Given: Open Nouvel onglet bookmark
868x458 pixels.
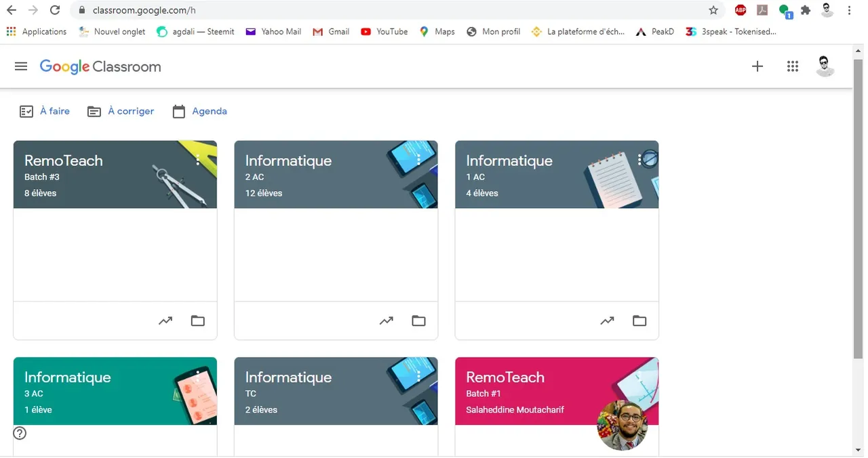Looking at the screenshot, I should [x=112, y=31].
